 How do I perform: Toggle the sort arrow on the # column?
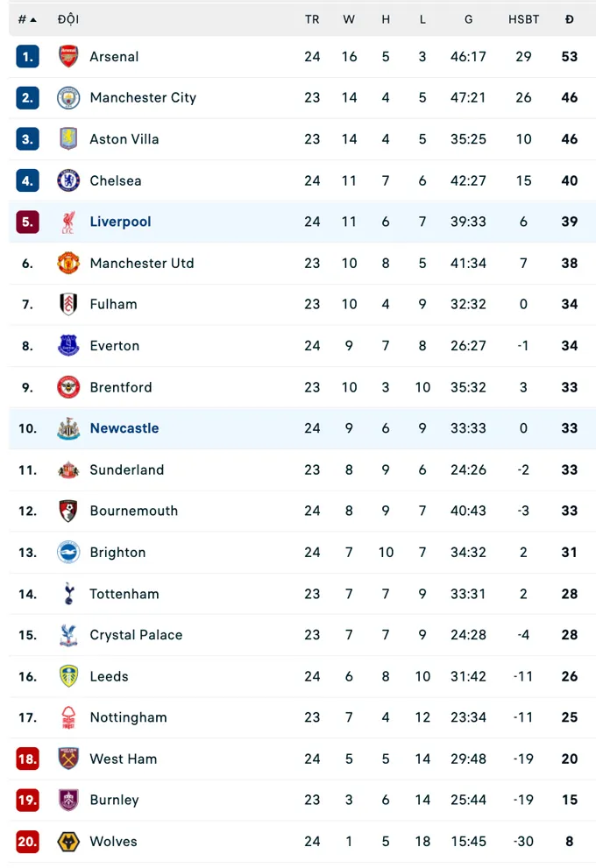28,18
